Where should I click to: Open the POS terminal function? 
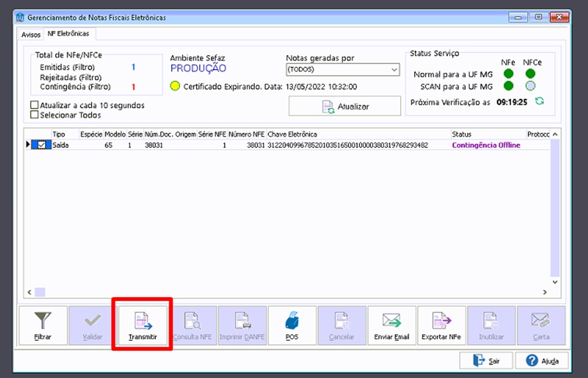point(292,325)
